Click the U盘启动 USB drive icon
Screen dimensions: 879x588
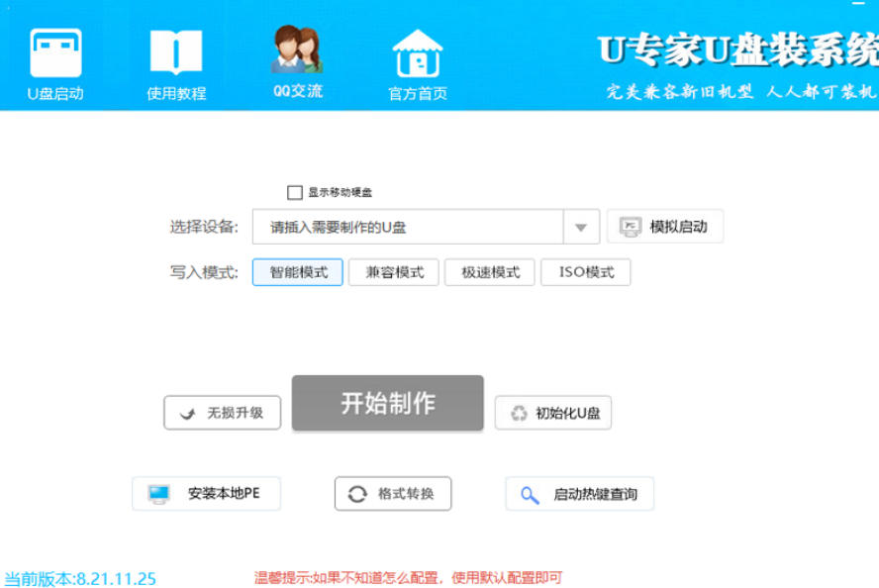click(x=54, y=54)
